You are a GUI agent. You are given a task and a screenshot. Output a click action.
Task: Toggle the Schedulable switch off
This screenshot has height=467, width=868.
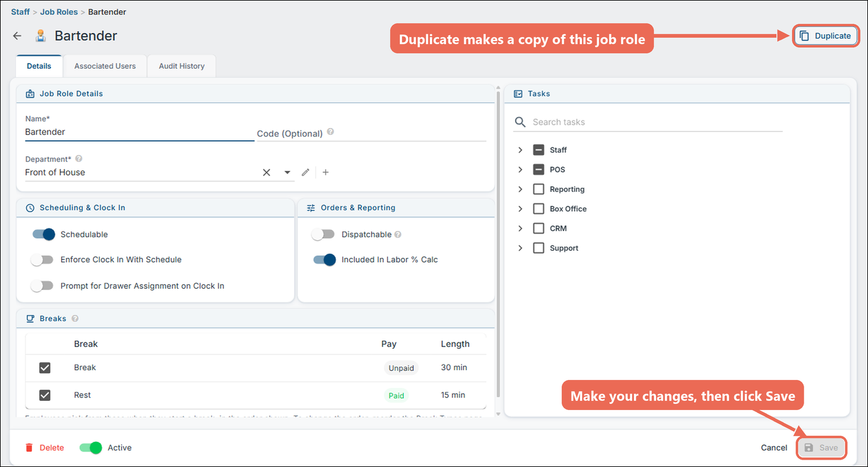tap(43, 234)
